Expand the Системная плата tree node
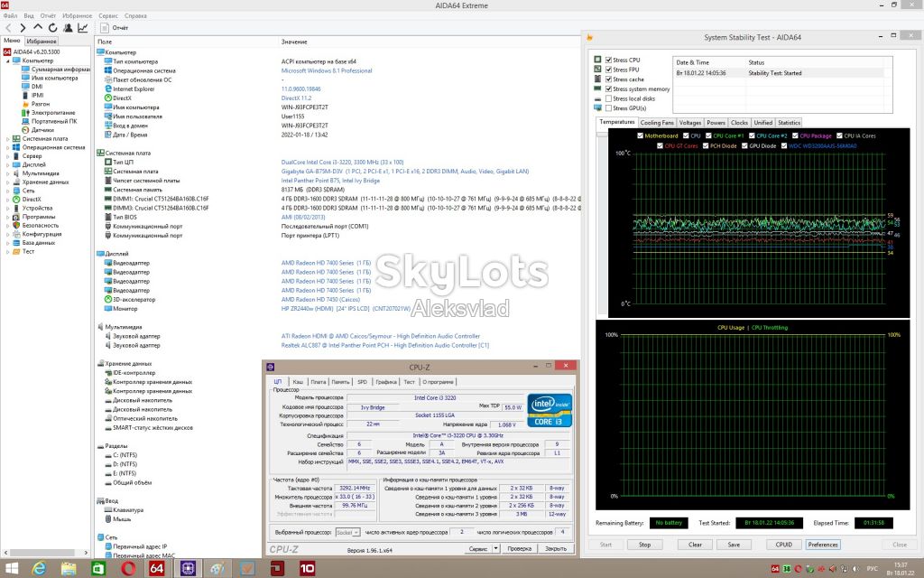Screen dimensions: 924x578 pyautogui.click(x=7, y=138)
